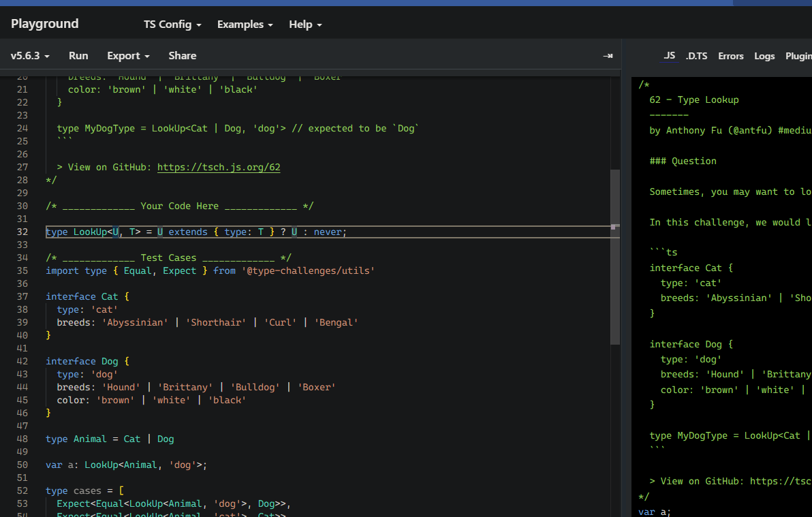View the Logs tab

pos(764,56)
